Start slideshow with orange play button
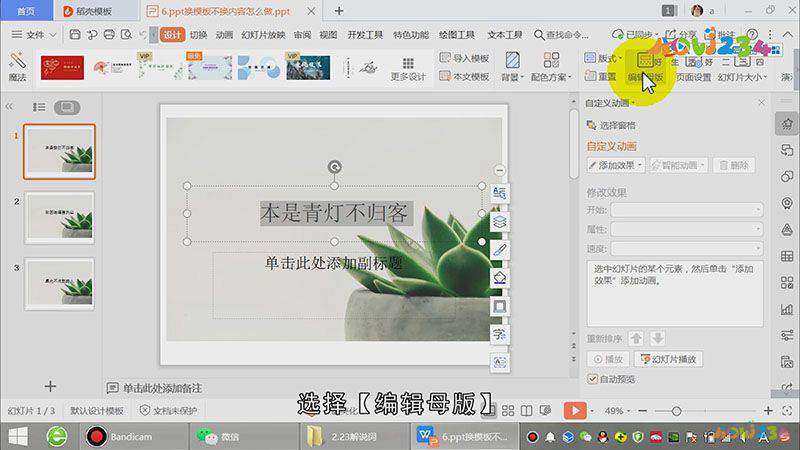The width and height of the screenshot is (800, 450). point(575,410)
